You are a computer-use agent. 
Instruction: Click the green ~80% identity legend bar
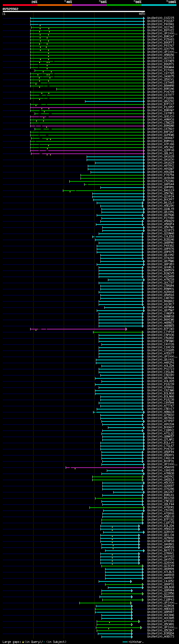[124, 5]
